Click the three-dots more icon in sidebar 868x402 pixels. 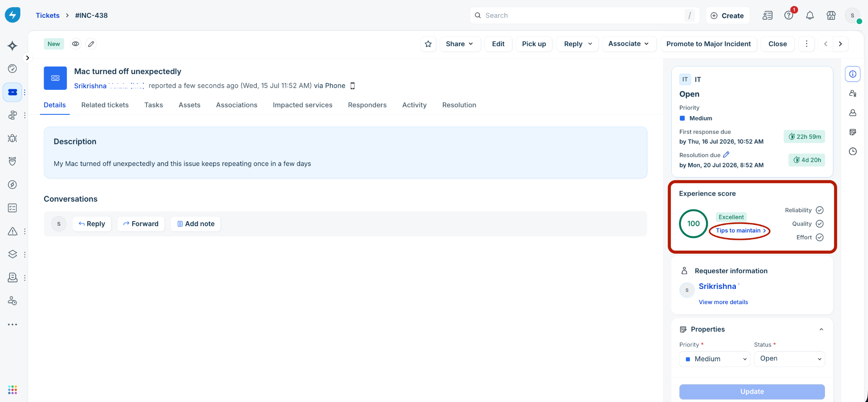[12, 324]
